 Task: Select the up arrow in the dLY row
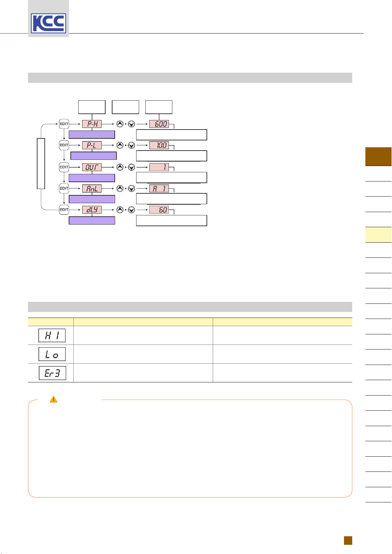(120, 210)
